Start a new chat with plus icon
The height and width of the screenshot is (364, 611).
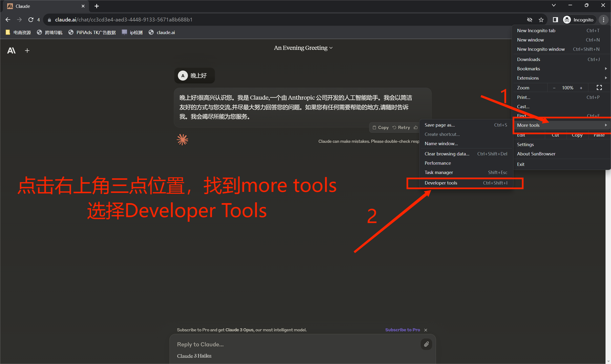(27, 51)
